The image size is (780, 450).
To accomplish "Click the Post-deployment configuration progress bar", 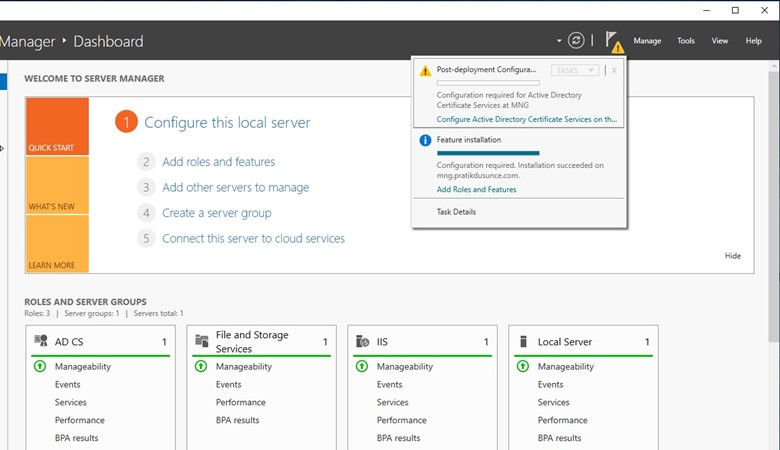I will point(488,83).
